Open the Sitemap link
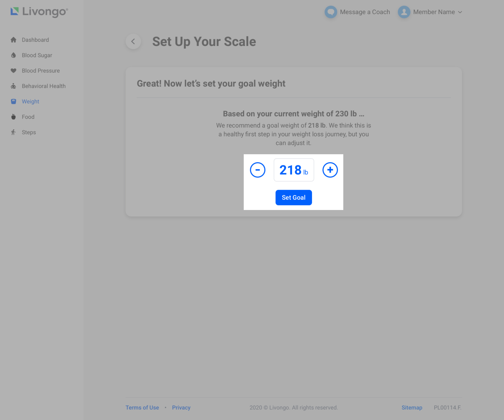The image size is (504, 420). [x=412, y=407]
